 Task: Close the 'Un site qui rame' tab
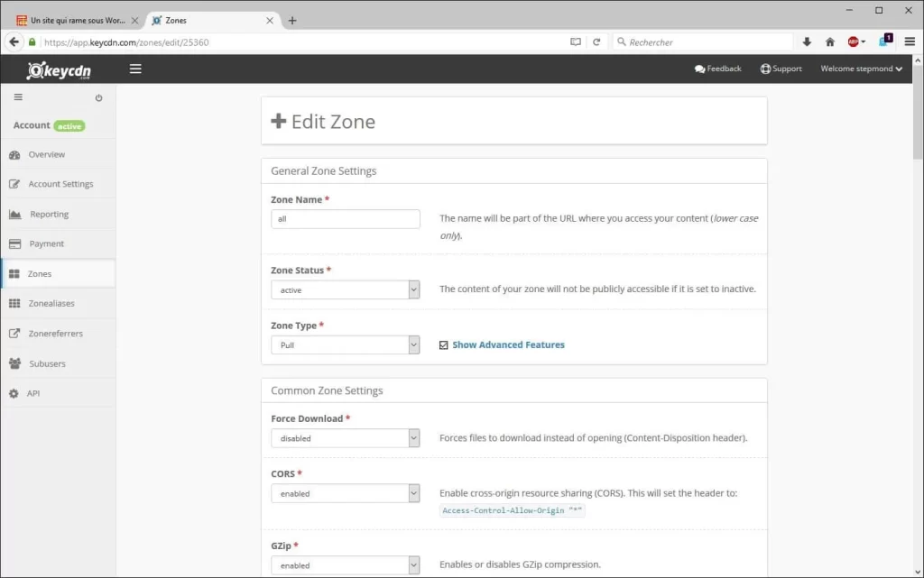coord(134,21)
